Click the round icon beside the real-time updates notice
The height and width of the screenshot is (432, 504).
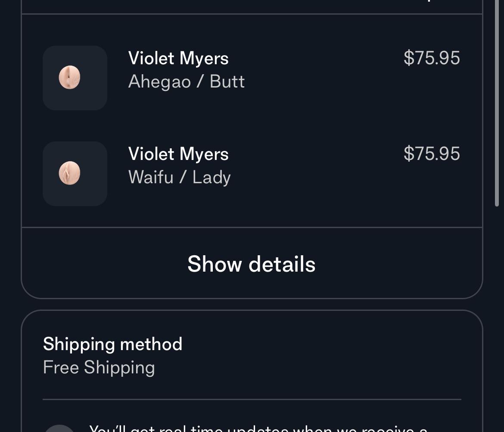[x=59, y=429]
